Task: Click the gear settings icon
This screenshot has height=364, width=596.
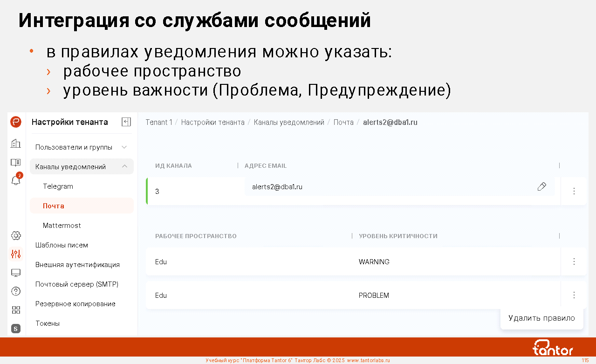Action: [x=16, y=235]
